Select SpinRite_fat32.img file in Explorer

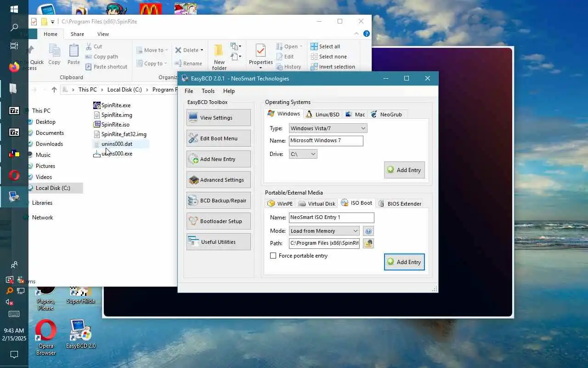click(x=120, y=134)
